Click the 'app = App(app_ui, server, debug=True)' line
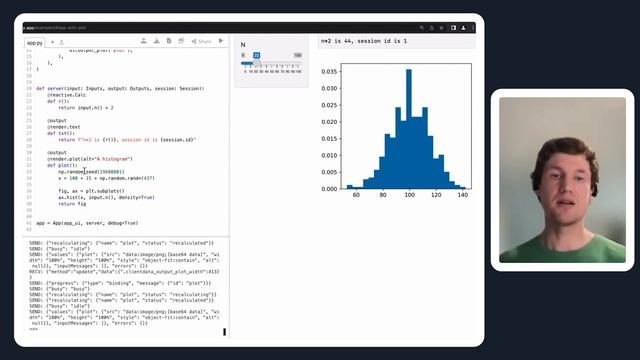 pos(87,223)
